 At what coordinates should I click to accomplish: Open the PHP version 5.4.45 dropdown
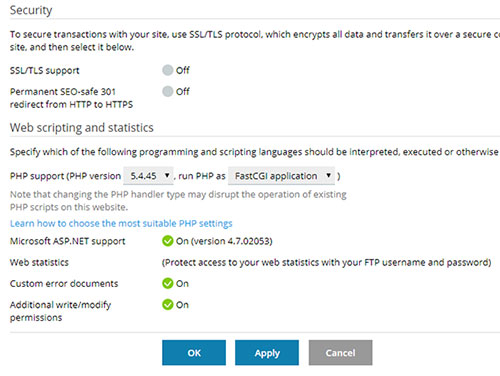148,176
